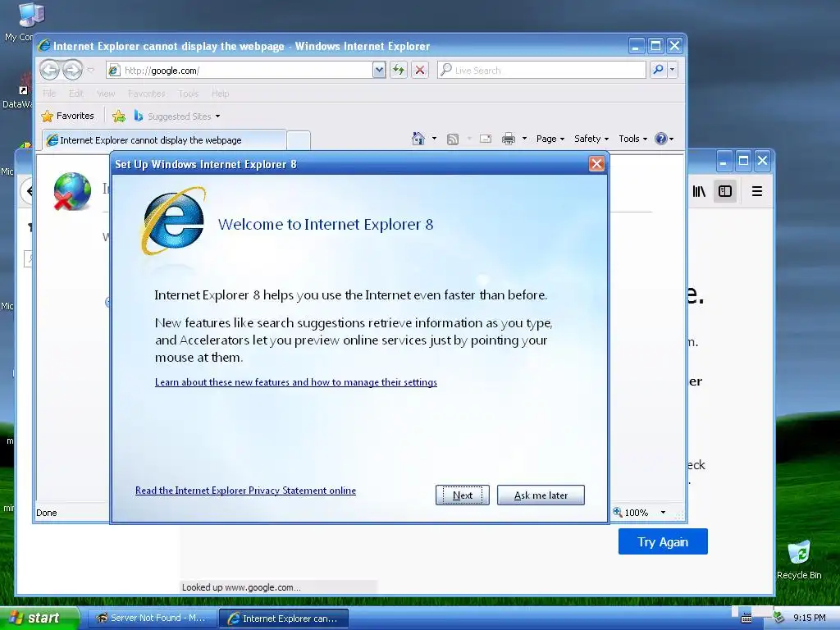Open the View menu in Internet Explorer
Screen dimensions: 840x630
[x=106, y=94]
